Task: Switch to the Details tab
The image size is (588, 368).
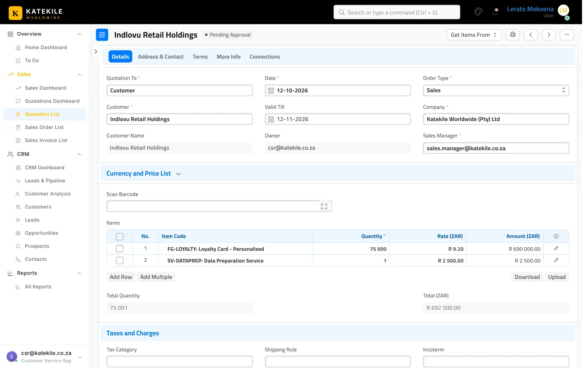Action: (121, 57)
